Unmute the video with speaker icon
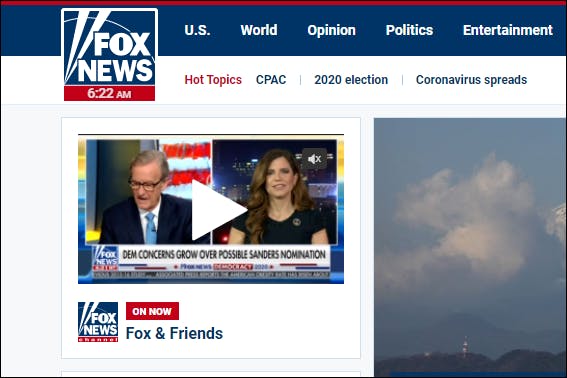This screenshot has width=567, height=378. [x=314, y=159]
